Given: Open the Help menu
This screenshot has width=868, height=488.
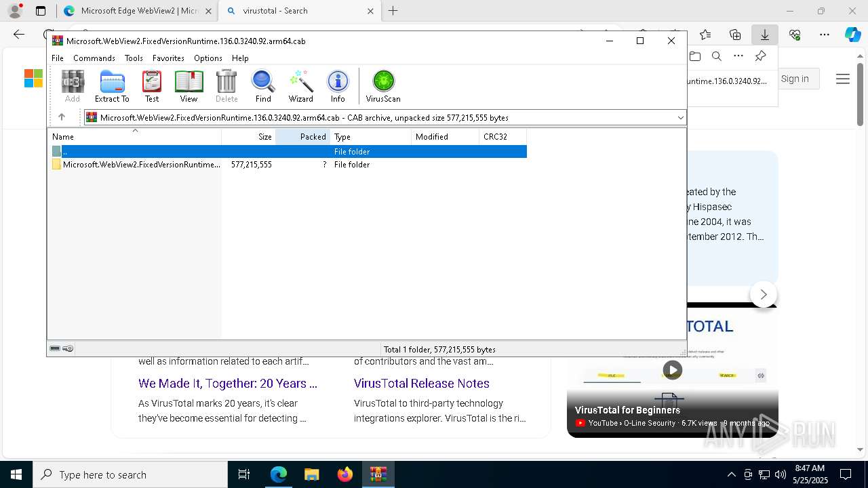Looking at the screenshot, I should tap(240, 58).
